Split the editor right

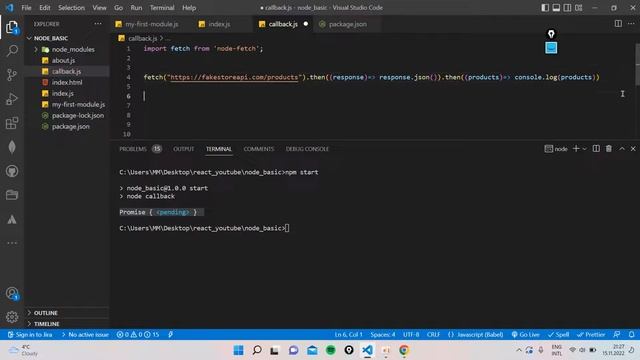618,24
